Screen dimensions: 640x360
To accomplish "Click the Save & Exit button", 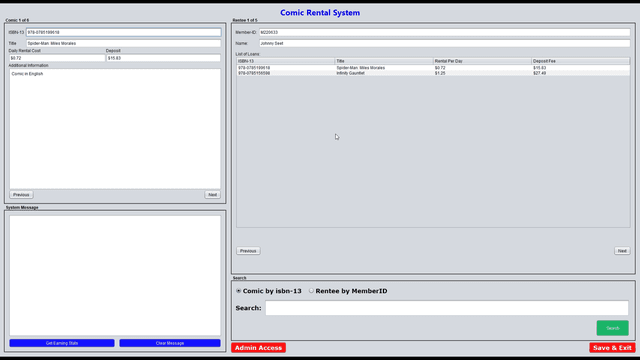I will point(612,348).
